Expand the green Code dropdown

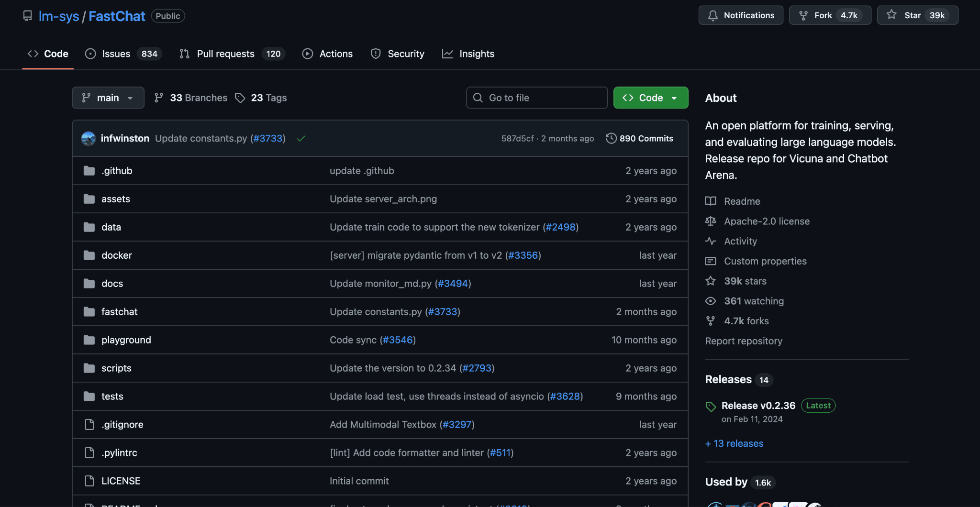pos(650,98)
